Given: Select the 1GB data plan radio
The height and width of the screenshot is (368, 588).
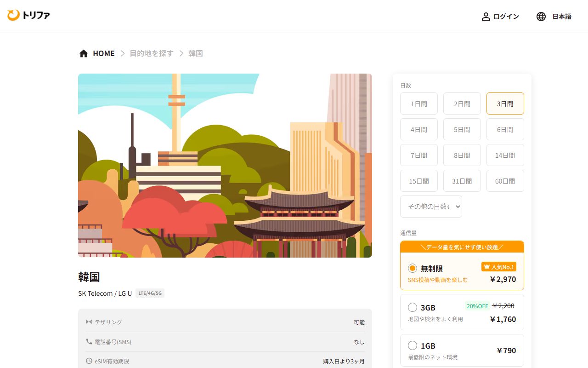Looking at the screenshot, I should pyautogui.click(x=413, y=345).
